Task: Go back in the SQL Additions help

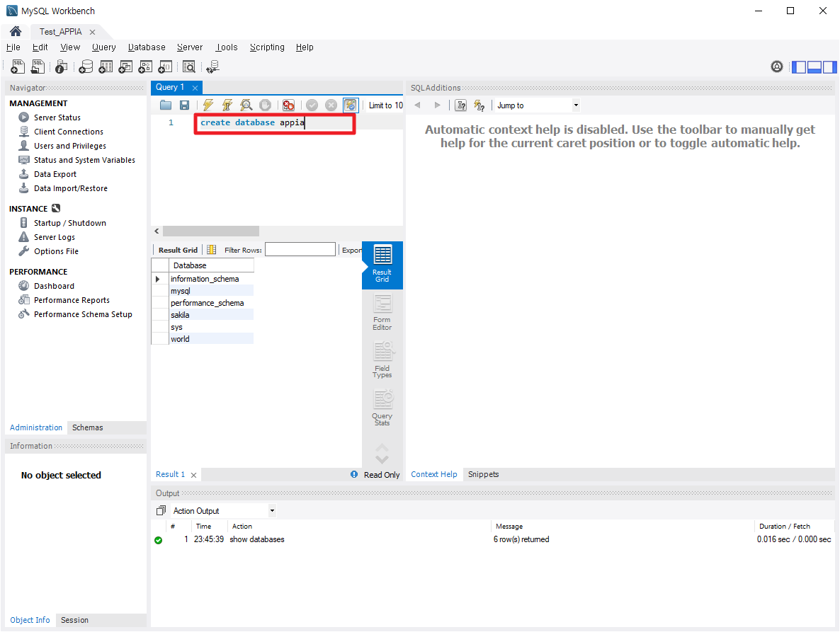Action: (x=418, y=105)
